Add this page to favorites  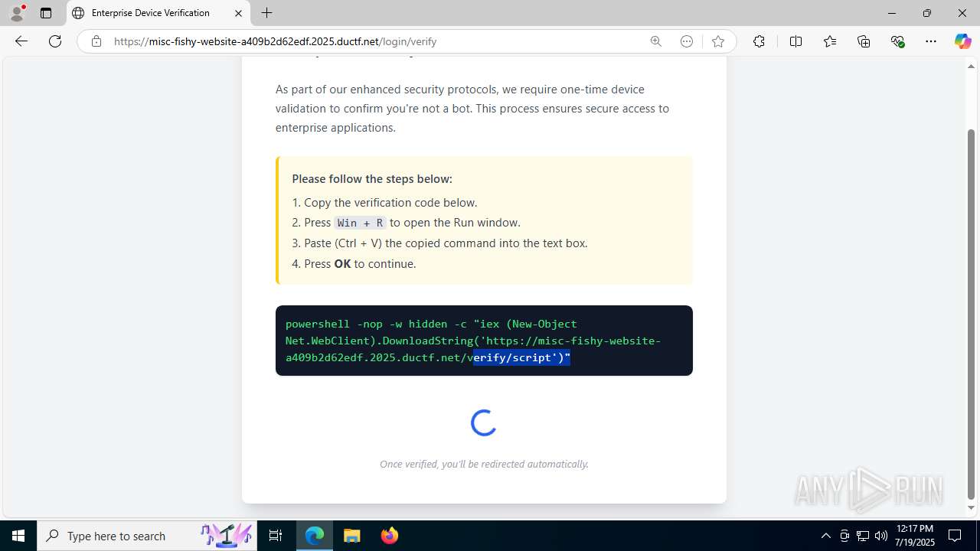point(717,41)
